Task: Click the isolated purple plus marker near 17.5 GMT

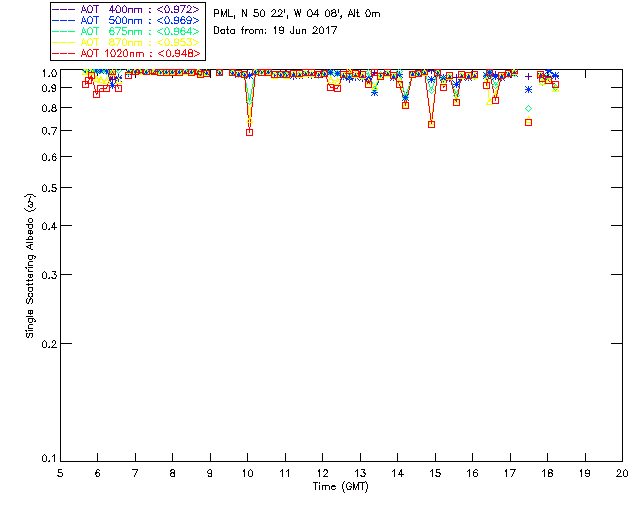Action: click(529, 76)
